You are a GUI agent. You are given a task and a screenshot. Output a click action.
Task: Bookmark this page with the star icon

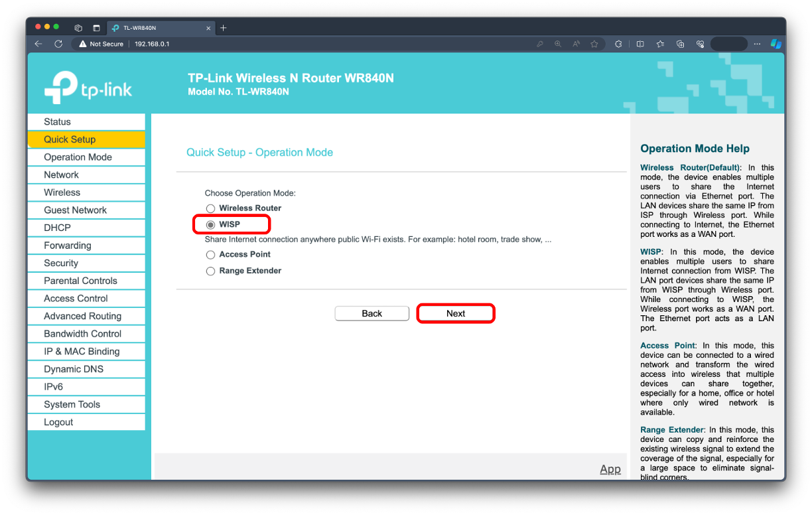(x=594, y=44)
